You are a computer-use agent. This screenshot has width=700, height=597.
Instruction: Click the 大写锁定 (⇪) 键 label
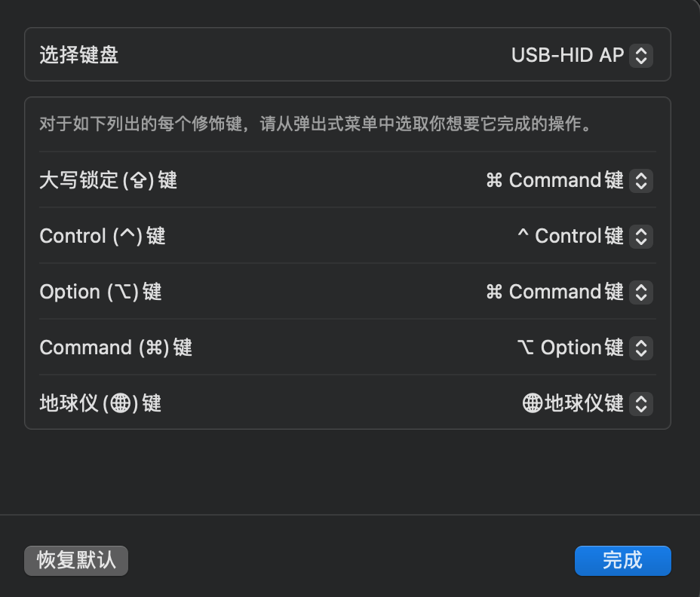(x=108, y=180)
